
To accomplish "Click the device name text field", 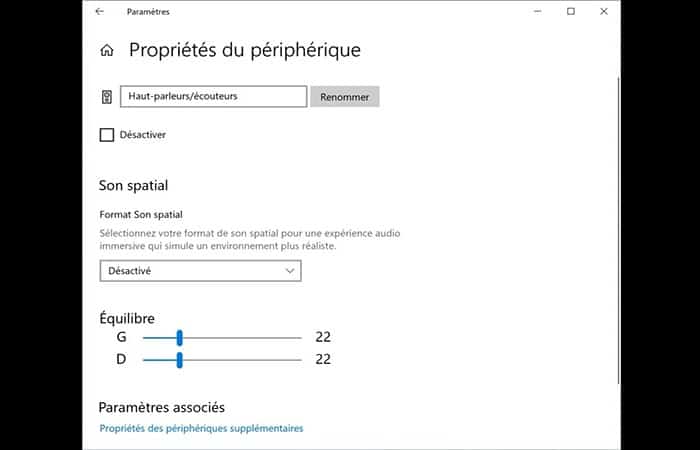I will 213,97.
